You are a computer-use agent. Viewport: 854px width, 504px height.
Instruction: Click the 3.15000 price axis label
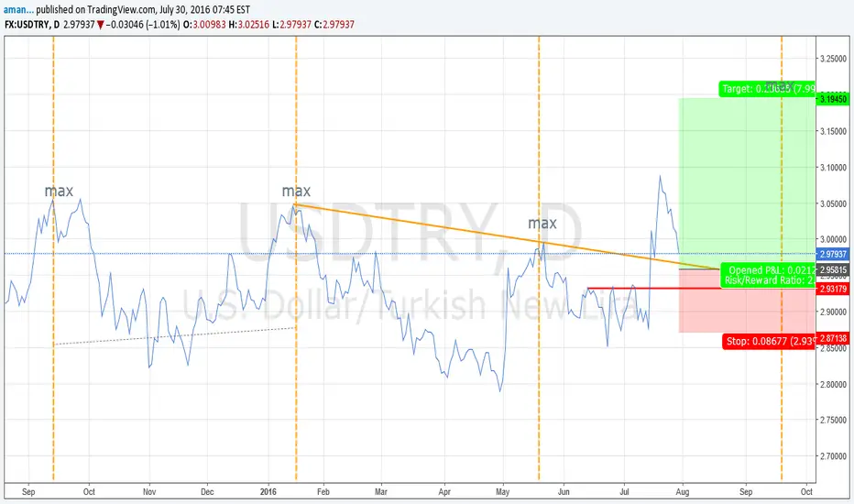[x=834, y=131]
